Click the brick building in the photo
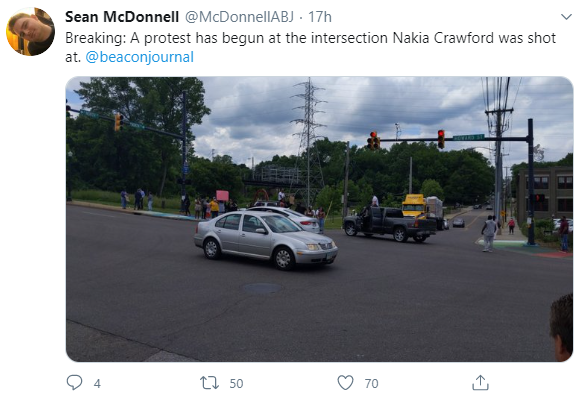 tap(546, 195)
